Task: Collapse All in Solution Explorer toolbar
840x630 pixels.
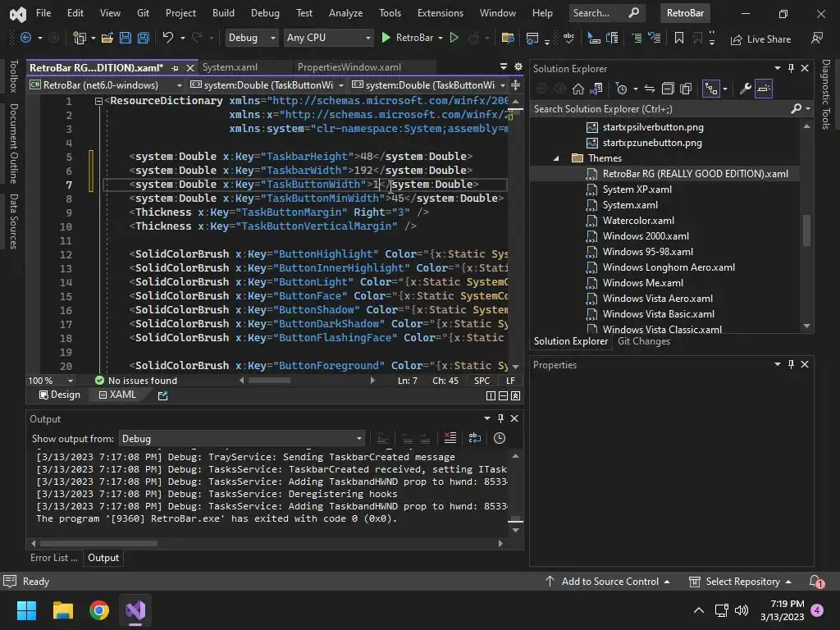Action: [x=668, y=89]
